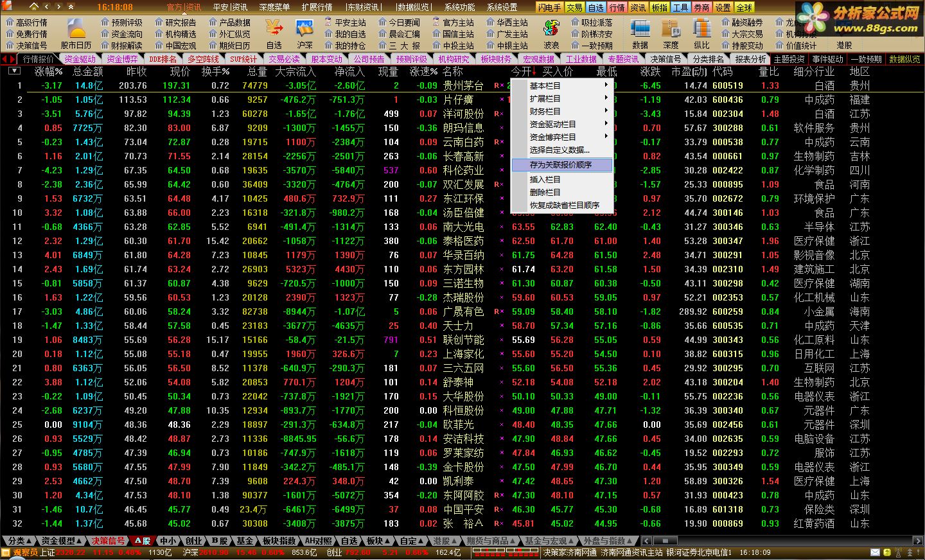Expand 扩展栏目 submenu
925x560 pixels.
562,98
